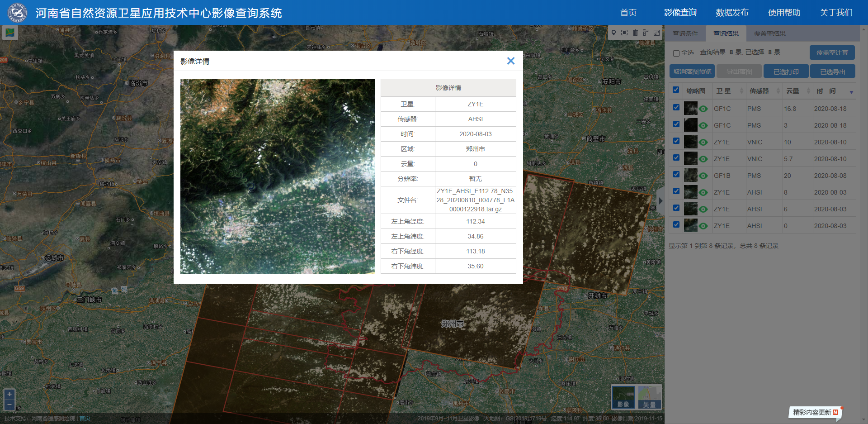Click the 已选导出 button

pyautogui.click(x=833, y=71)
